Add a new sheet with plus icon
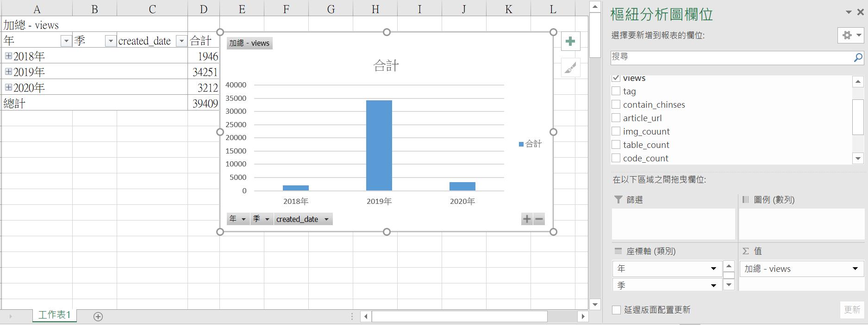 98,317
